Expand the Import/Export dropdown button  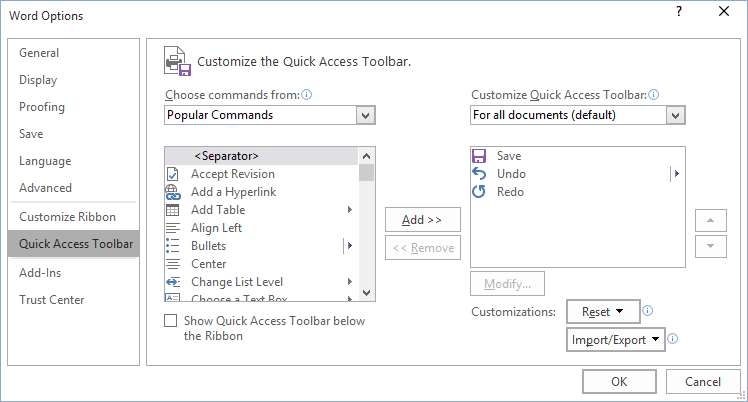(x=616, y=340)
